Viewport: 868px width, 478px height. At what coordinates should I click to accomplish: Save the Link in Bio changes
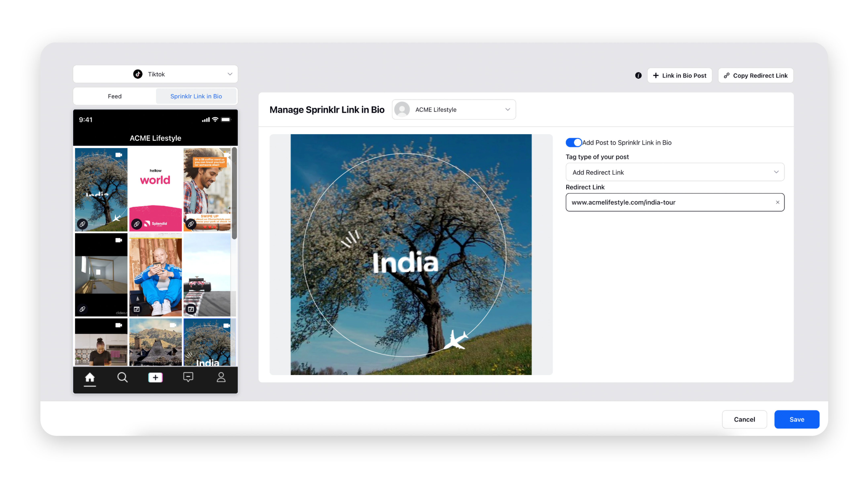coord(796,419)
